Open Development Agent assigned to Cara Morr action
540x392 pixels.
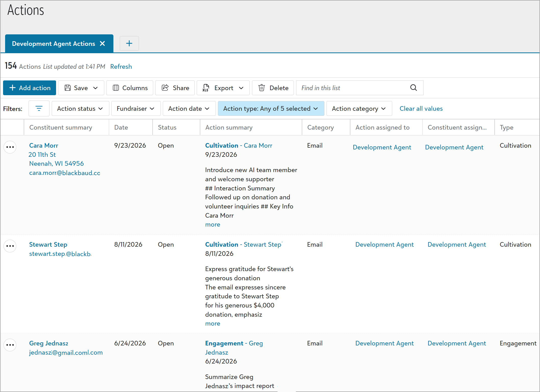382,147
